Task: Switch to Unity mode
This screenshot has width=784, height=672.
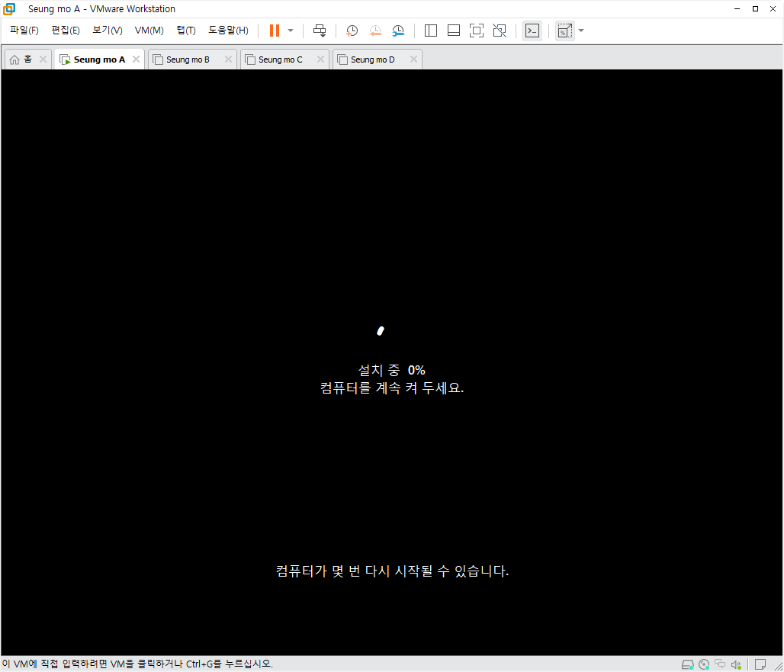Action: (500, 31)
